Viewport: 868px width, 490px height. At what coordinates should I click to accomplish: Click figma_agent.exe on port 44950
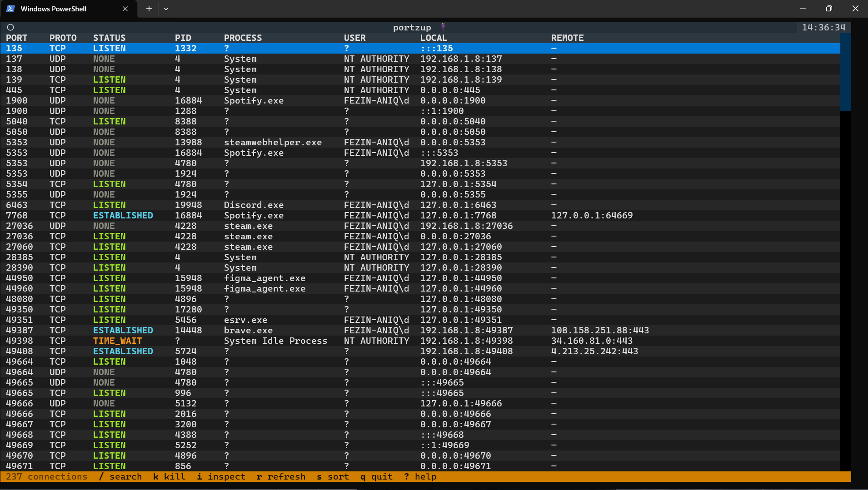pyautogui.click(x=264, y=278)
